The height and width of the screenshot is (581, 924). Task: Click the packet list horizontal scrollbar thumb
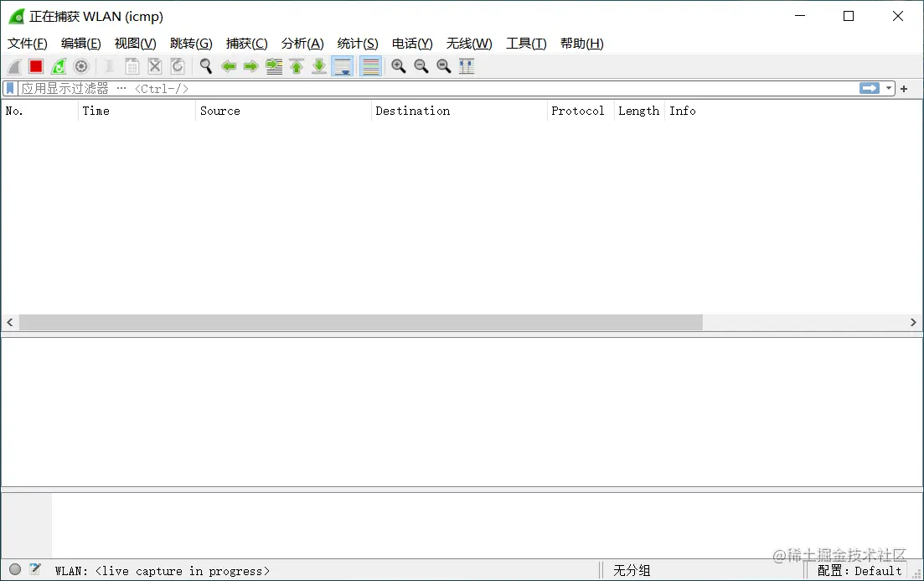(361, 322)
